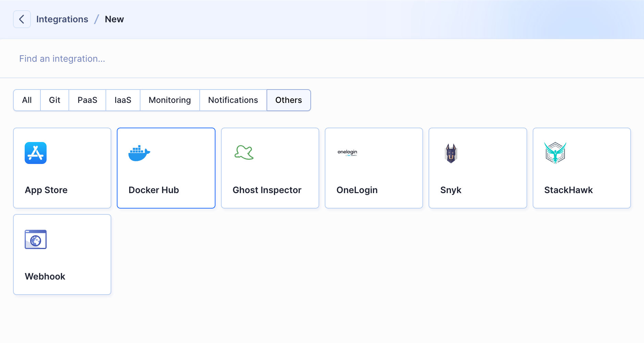Click the onelogin logo icon
The width and height of the screenshot is (644, 343).
347,153
